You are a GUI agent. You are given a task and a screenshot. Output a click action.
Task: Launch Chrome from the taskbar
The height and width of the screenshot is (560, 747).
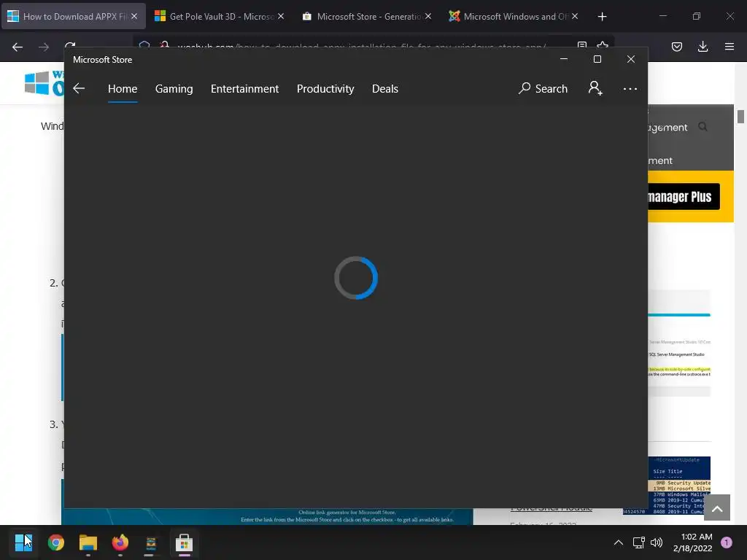tap(55, 542)
